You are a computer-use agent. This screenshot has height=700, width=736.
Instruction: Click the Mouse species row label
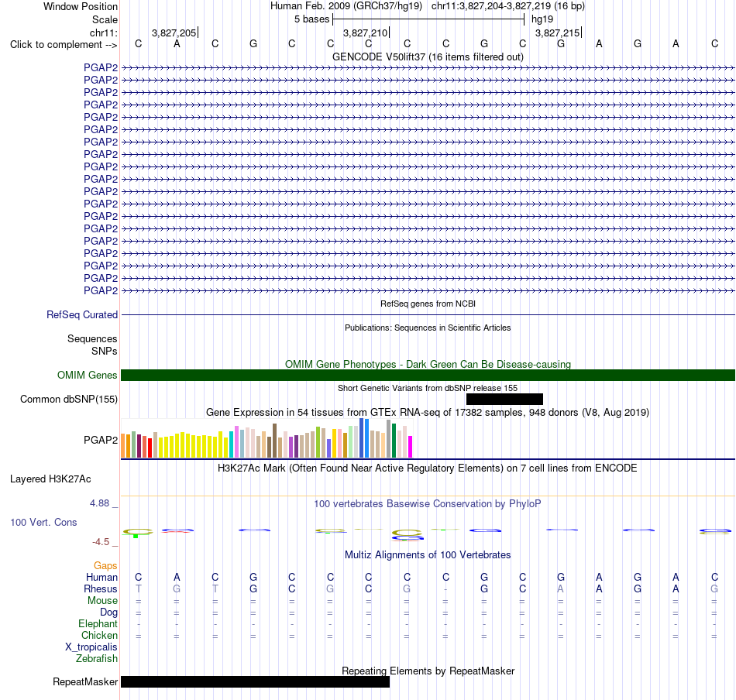(x=102, y=601)
